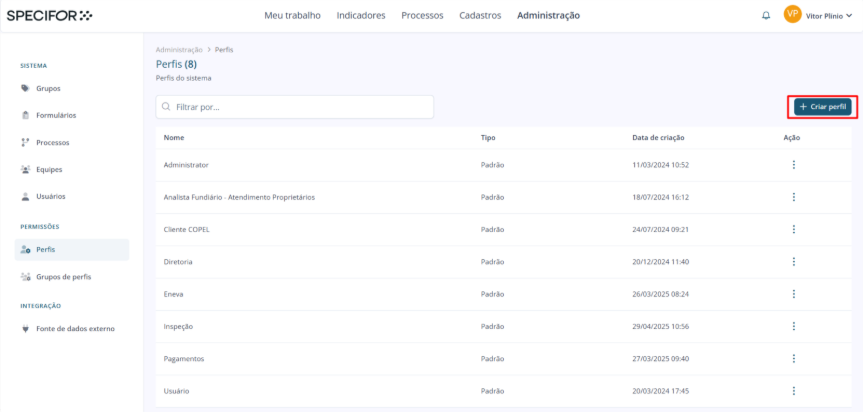Click the Tipo column header
Viewport: 864px width, 412px height.
(488, 138)
